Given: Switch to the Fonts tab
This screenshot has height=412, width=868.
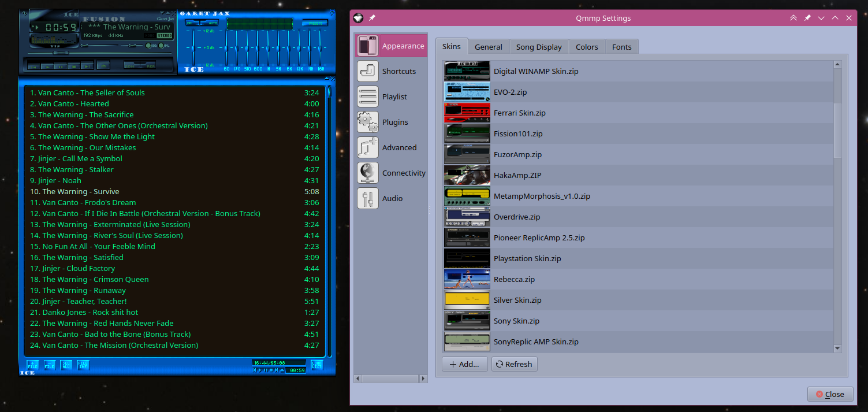Looking at the screenshot, I should point(621,47).
